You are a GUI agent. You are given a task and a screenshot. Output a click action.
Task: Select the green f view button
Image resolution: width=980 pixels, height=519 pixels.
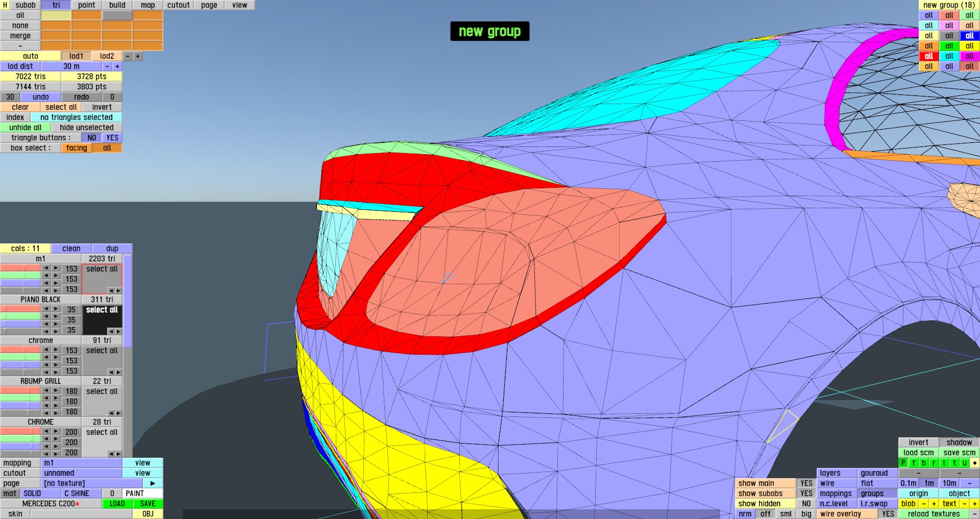click(x=914, y=463)
